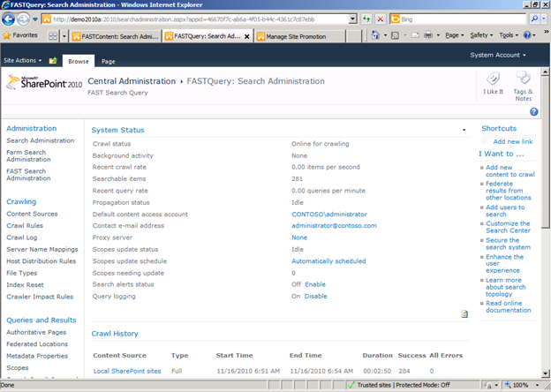Open Local SharePoint sites content source

coord(127,372)
